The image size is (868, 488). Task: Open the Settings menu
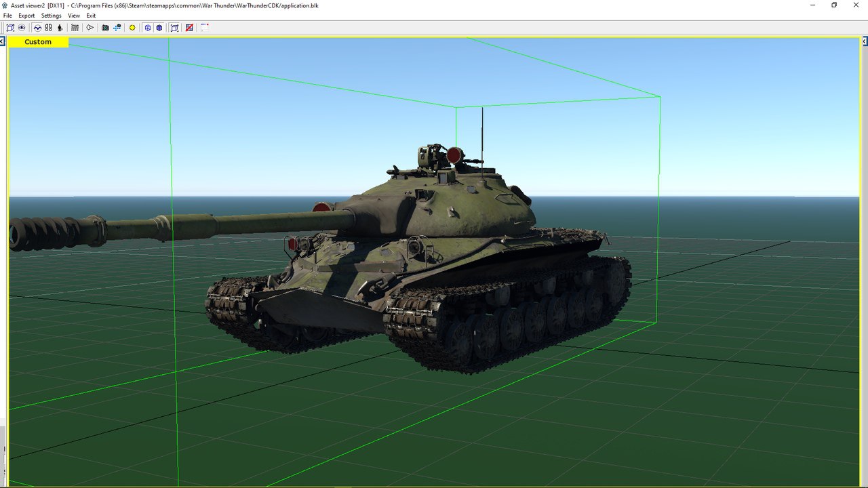pyautogui.click(x=51, y=16)
